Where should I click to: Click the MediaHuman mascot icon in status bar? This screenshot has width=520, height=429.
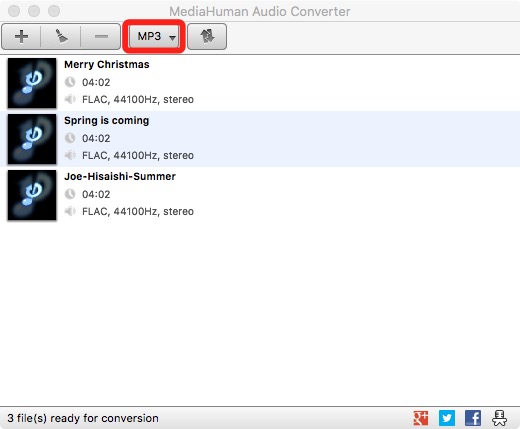click(x=499, y=418)
